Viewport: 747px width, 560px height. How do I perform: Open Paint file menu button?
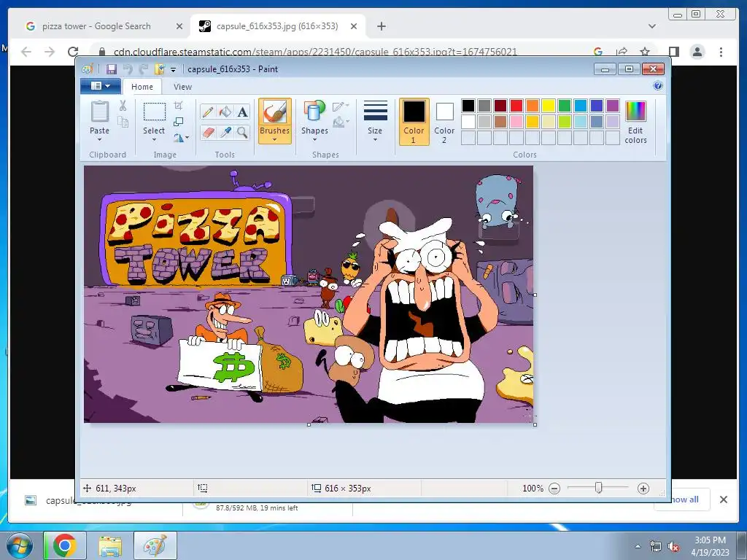100,86
